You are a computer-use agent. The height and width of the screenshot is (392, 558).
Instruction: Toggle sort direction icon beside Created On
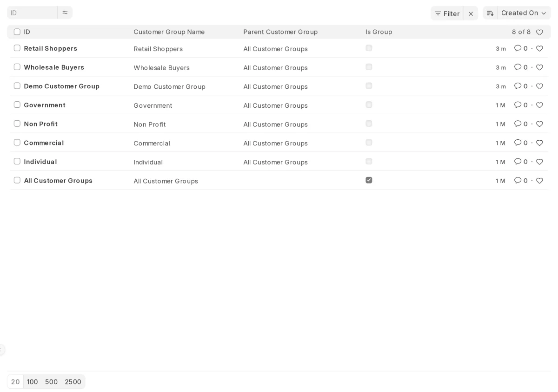point(490,13)
